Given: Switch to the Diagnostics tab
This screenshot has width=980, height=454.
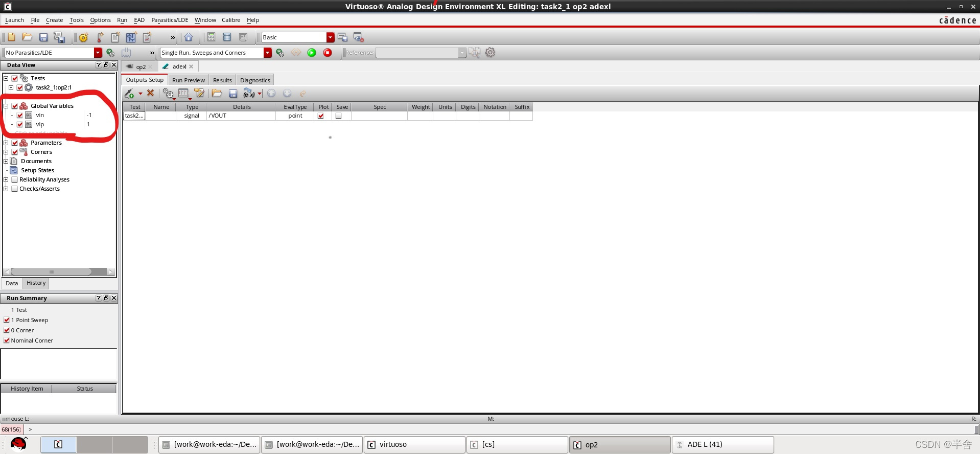Looking at the screenshot, I should click(x=255, y=80).
